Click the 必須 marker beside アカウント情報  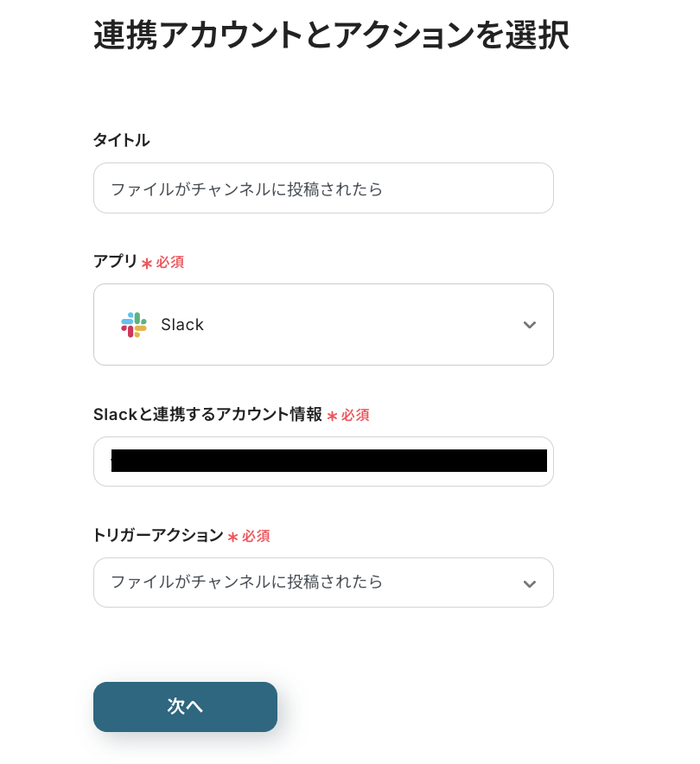tap(355, 416)
